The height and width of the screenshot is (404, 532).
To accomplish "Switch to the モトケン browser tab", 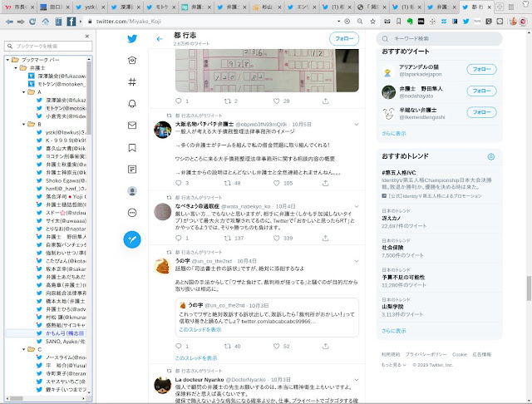I will point(160,7).
